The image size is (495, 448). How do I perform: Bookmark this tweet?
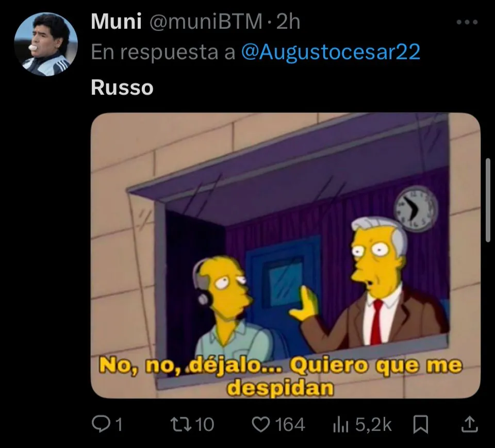[x=421, y=425]
